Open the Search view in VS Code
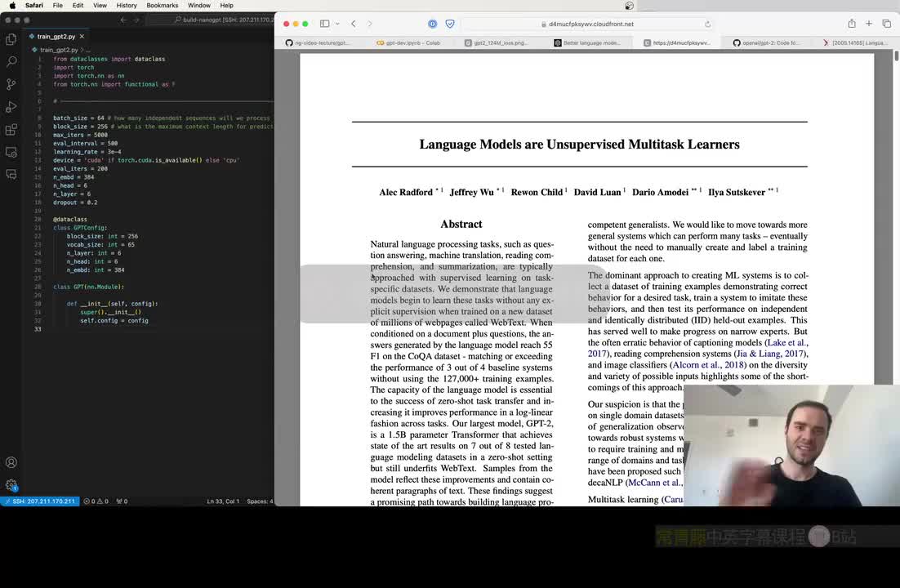This screenshot has height=588, width=900. pos(11,61)
